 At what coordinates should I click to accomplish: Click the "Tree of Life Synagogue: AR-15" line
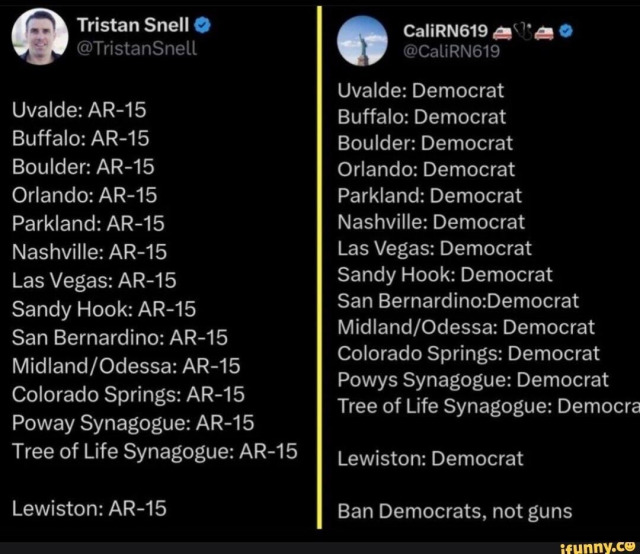pyautogui.click(x=155, y=451)
